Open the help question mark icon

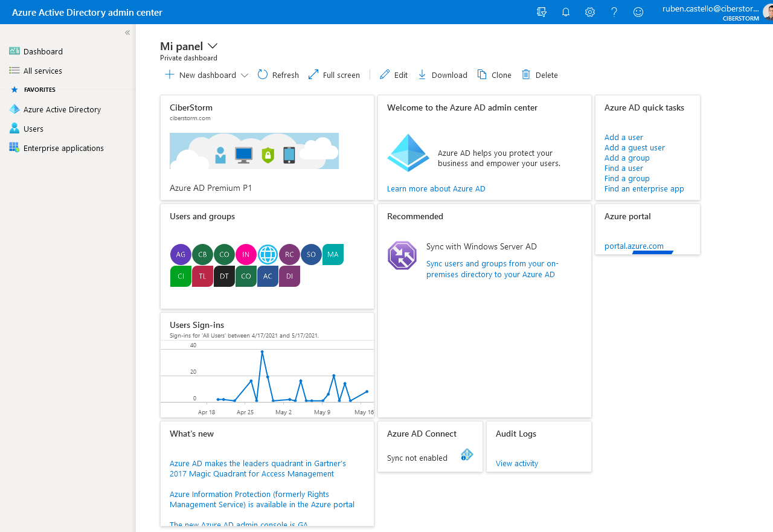pos(614,12)
